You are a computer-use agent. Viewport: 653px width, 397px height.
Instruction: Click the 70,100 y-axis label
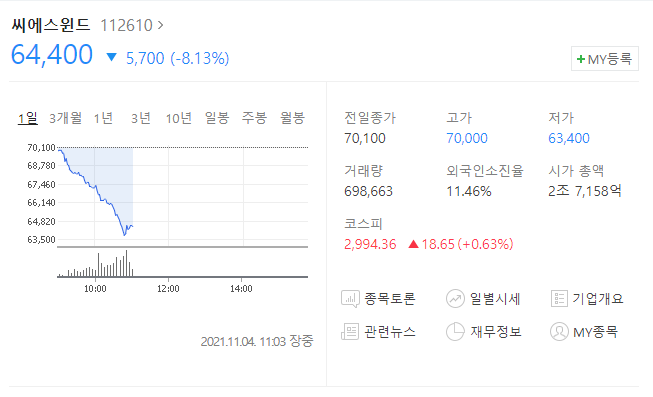(41, 147)
